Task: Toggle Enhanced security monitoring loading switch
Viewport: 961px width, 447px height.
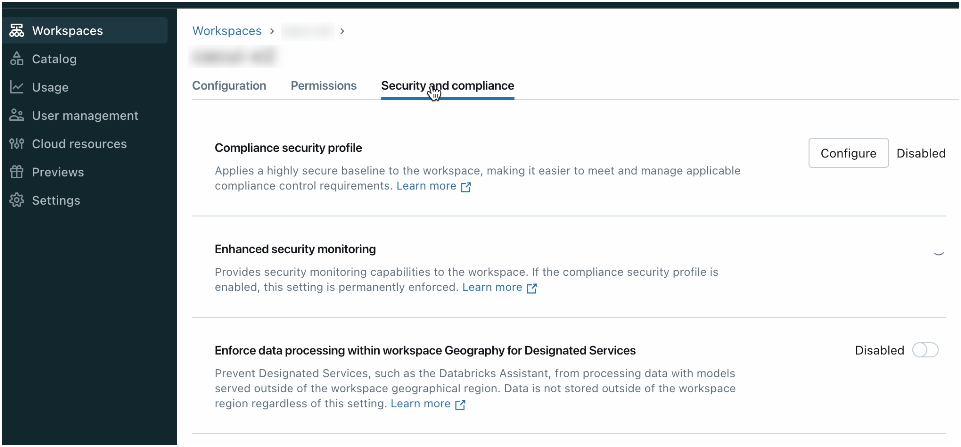Action: click(938, 251)
